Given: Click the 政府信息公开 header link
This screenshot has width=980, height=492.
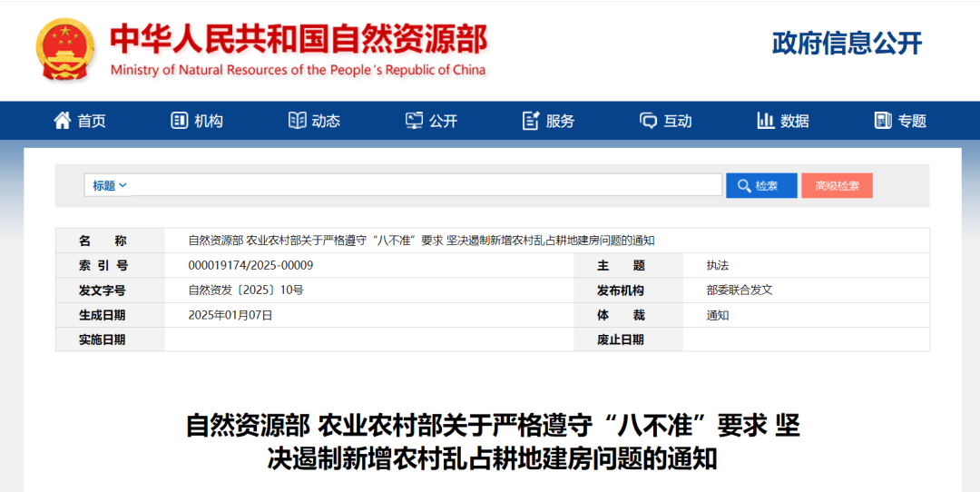Looking at the screenshot, I should click(847, 44).
